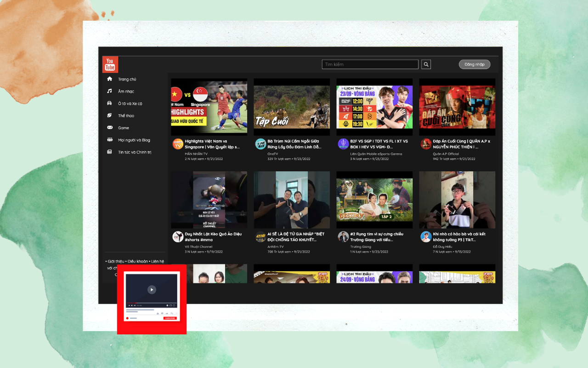Open MẪN NHÂN TV channel avatar
Viewport: 588px width, 368px height.
[x=178, y=144]
